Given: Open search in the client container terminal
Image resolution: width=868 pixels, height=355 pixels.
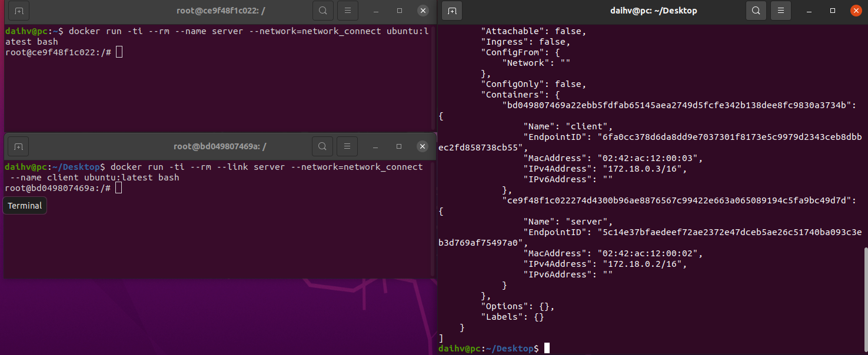Looking at the screenshot, I should (322, 146).
